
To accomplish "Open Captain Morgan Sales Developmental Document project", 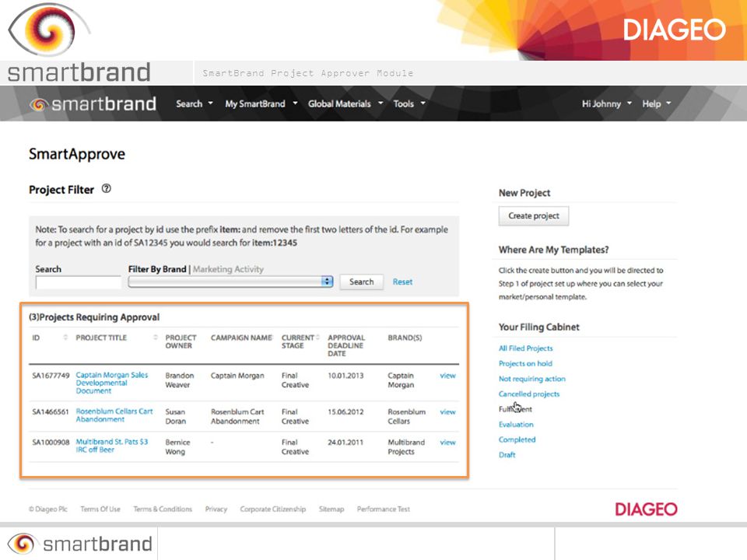I will tap(112, 383).
